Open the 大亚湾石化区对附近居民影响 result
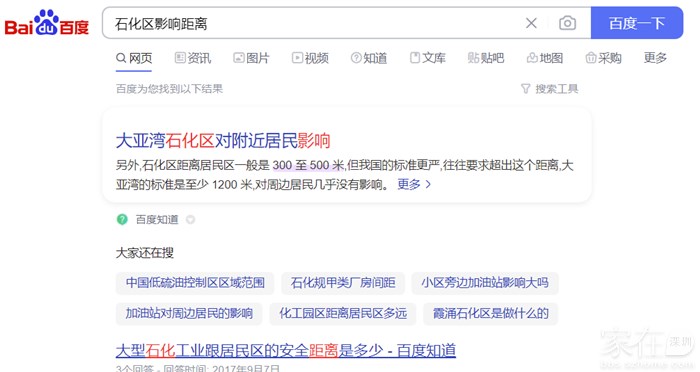 point(223,141)
